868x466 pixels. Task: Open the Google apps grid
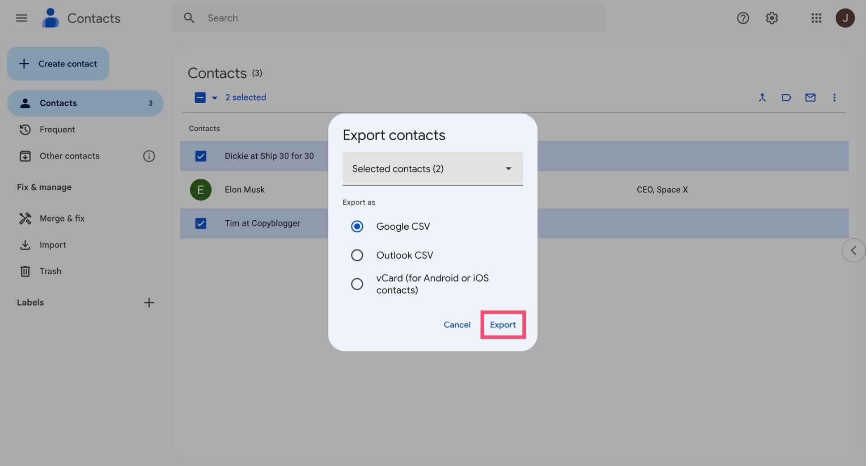(x=816, y=18)
